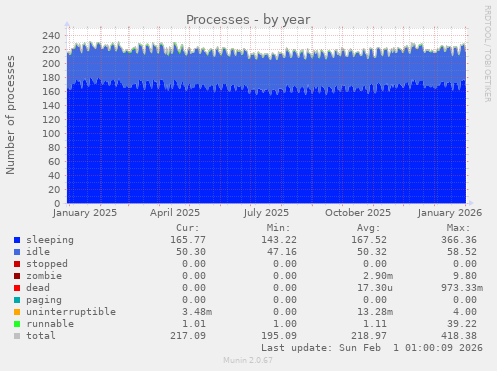The width and height of the screenshot is (497, 371).
Task: Select the 'zombie' legend label
Action: point(44,276)
